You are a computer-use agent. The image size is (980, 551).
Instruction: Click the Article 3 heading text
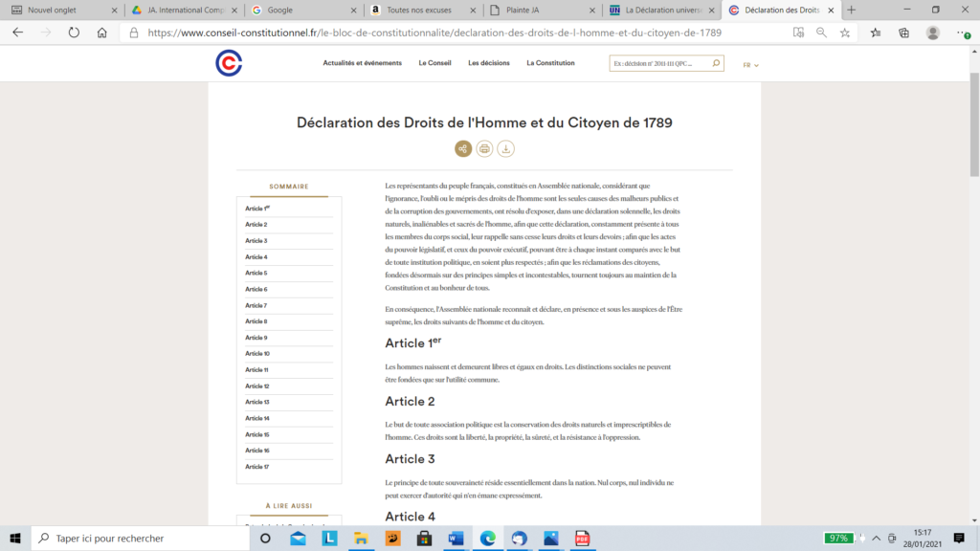(410, 459)
